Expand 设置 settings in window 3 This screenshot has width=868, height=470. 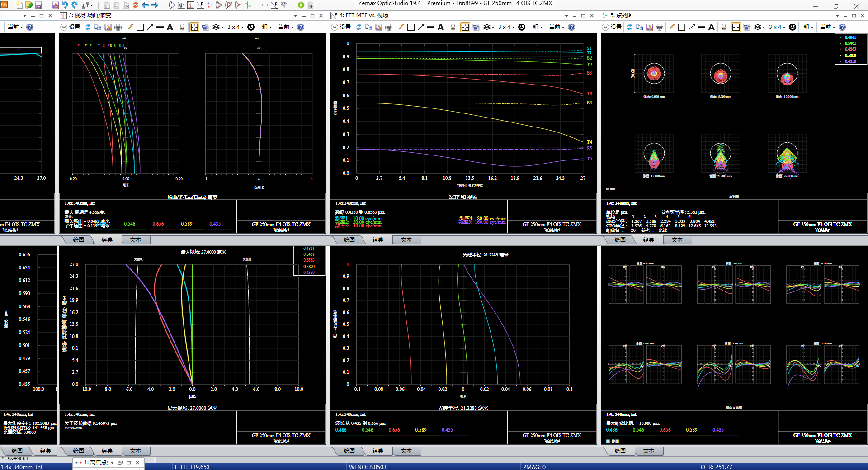pos(64,27)
